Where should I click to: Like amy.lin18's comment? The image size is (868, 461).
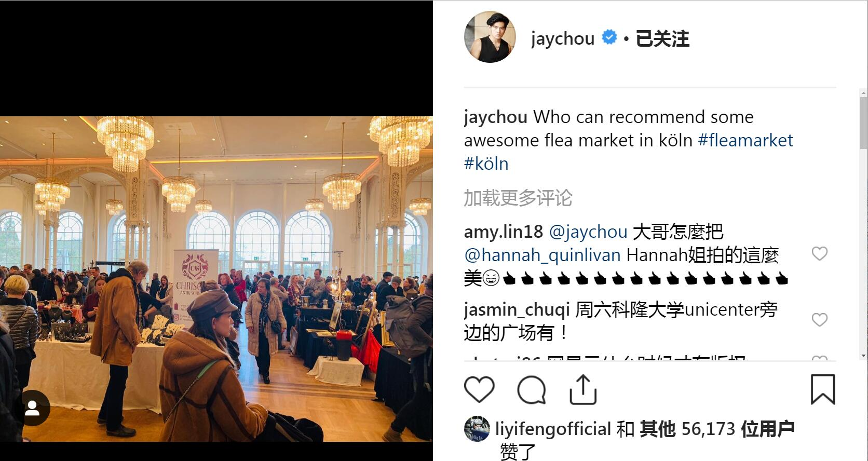coord(819,254)
